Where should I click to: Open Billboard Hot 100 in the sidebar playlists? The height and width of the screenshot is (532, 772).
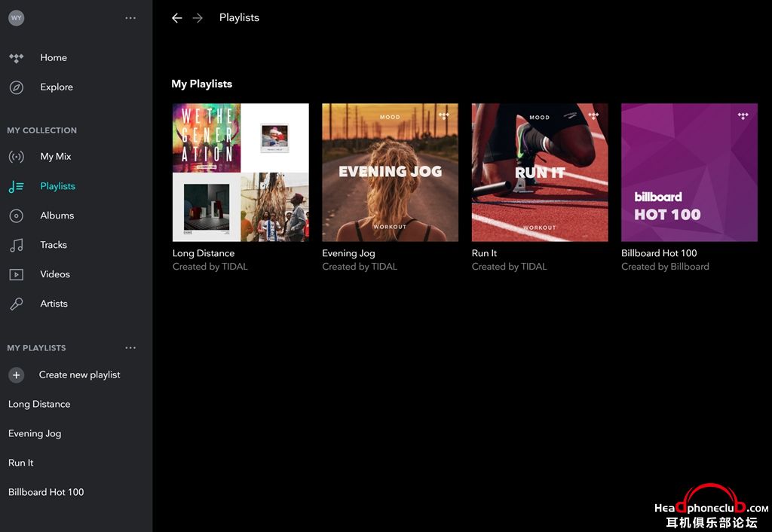coord(46,492)
